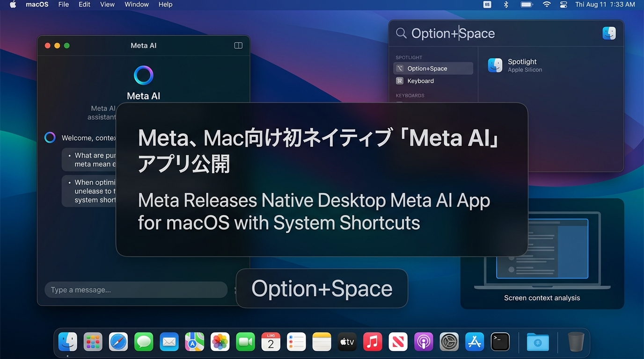Open the Apple menu
Screen dimensions: 644x359
[x=13, y=5]
